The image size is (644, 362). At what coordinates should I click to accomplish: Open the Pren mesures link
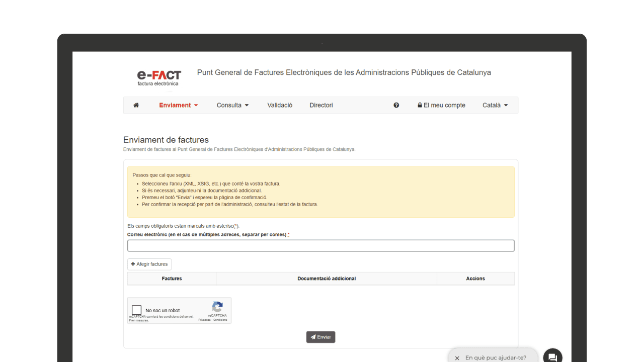138,320
